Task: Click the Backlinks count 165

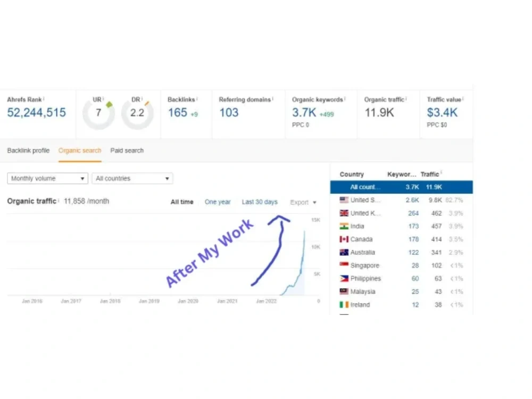Action: (x=178, y=112)
